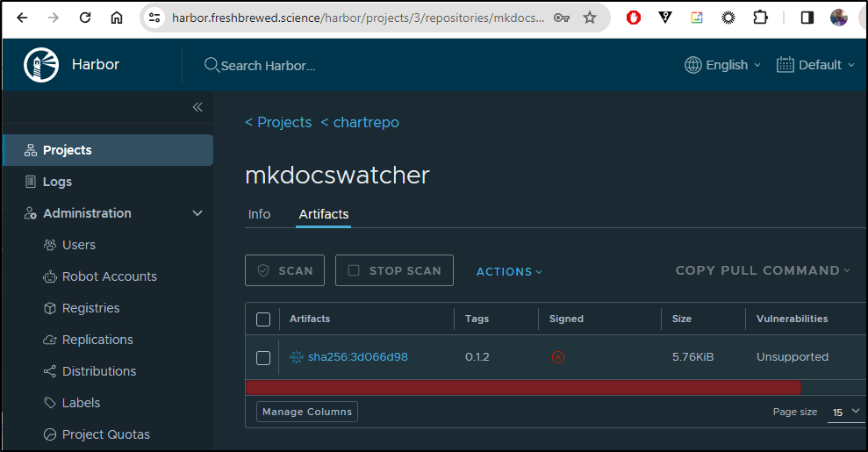Viewport: 868px width, 452px height.
Task: Bookmark this page with the star icon
Action: [590, 18]
